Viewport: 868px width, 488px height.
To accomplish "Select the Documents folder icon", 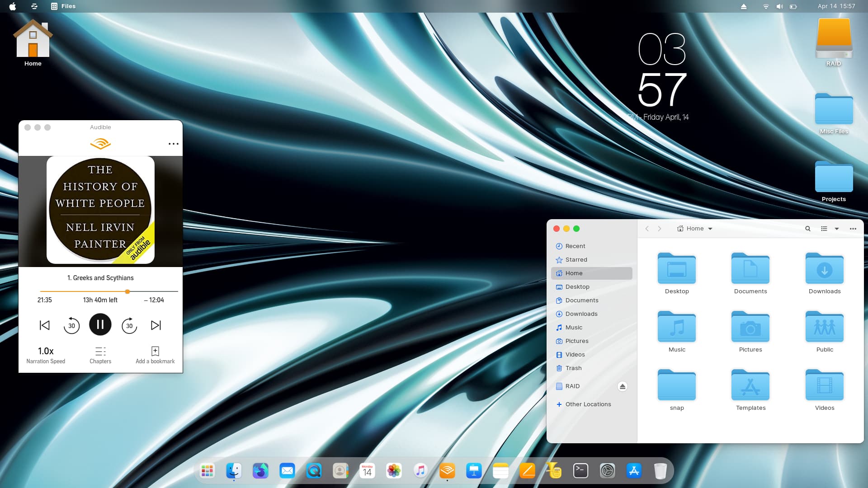I will click(x=750, y=268).
